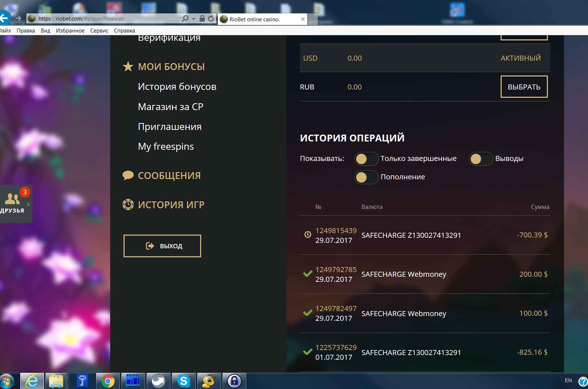Image resolution: width=588 pixels, height=389 pixels.
Task: Go back with the browser back arrow
Action: pyautogui.click(x=4, y=18)
